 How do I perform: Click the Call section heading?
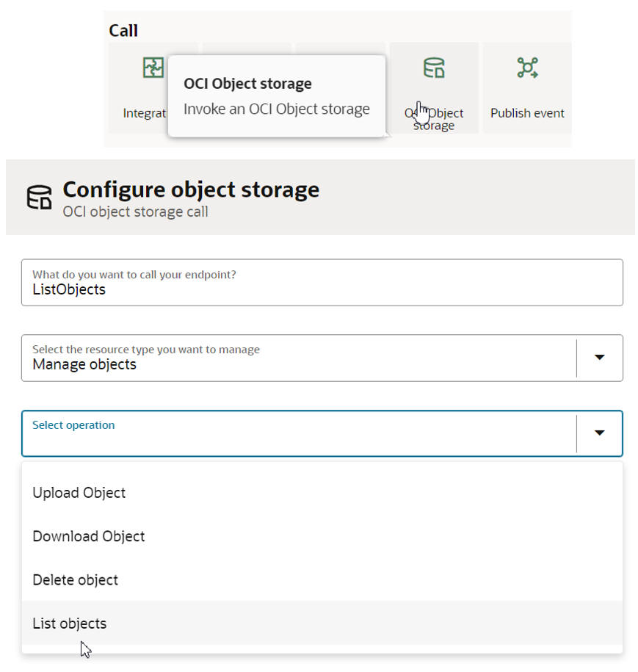tap(123, 31)
